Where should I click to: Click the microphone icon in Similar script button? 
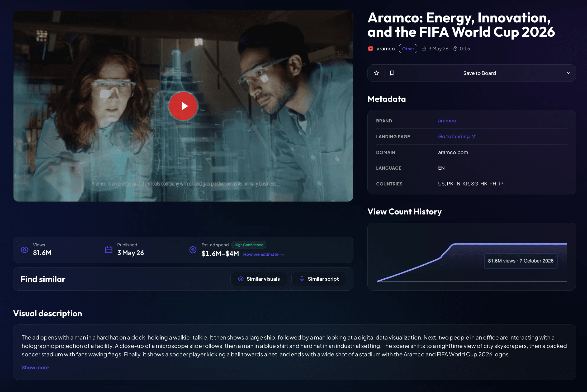302,279
